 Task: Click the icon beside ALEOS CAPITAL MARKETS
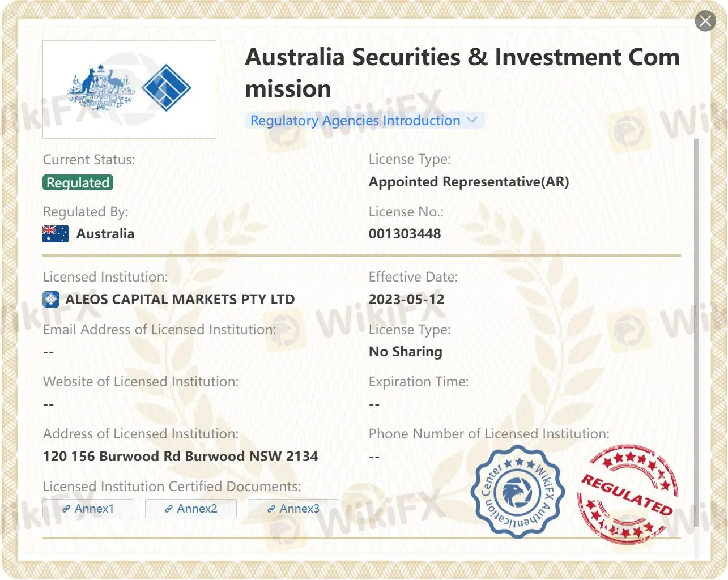pyautogui.click(x=51, y=300)
